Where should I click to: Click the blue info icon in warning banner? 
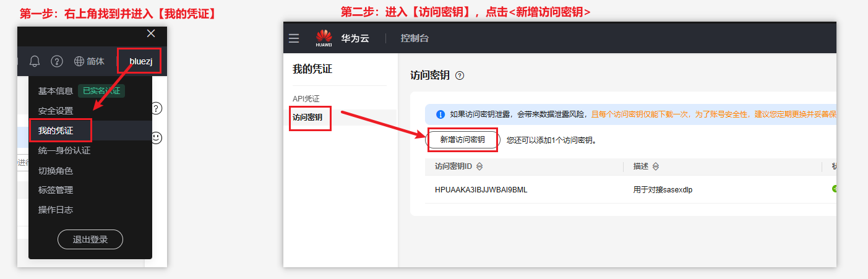440,114
